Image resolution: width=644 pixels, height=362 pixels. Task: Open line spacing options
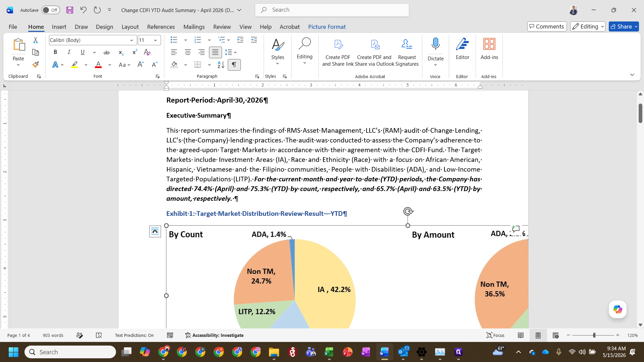pos(231,52)
